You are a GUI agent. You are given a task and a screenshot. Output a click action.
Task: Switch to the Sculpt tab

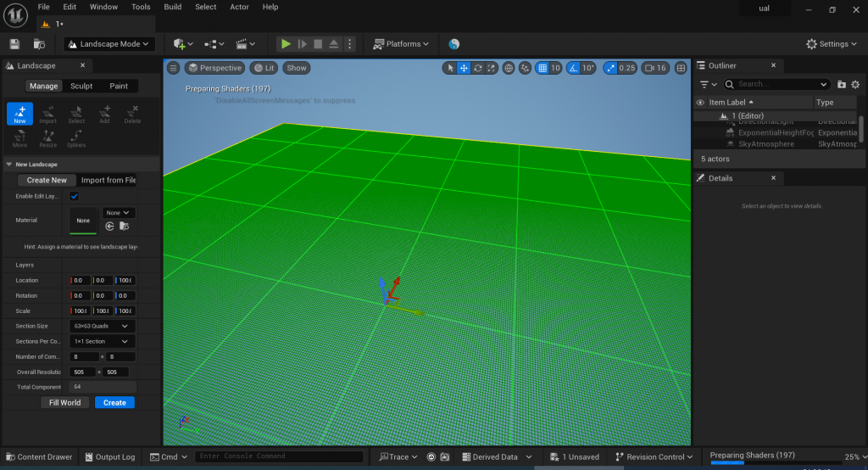pos(81,86)
